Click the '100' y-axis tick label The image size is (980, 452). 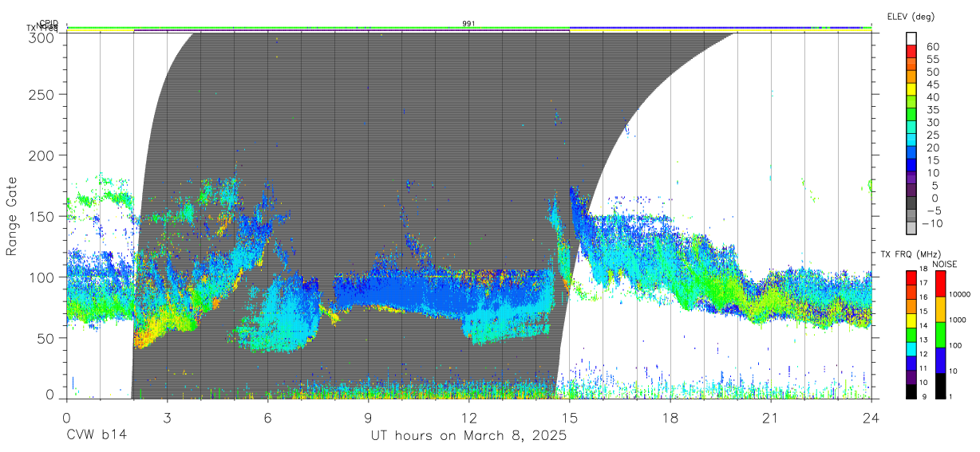coord(41,277)
